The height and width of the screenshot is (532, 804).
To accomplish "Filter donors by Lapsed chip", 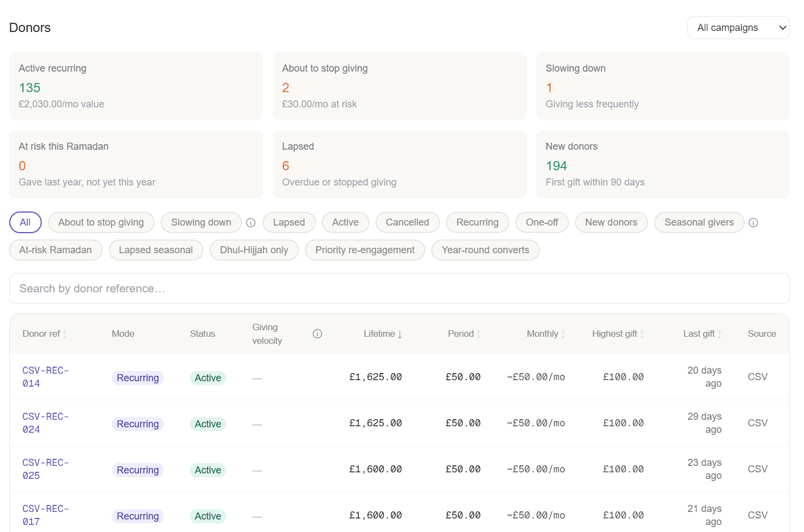I will click(289, 222).
